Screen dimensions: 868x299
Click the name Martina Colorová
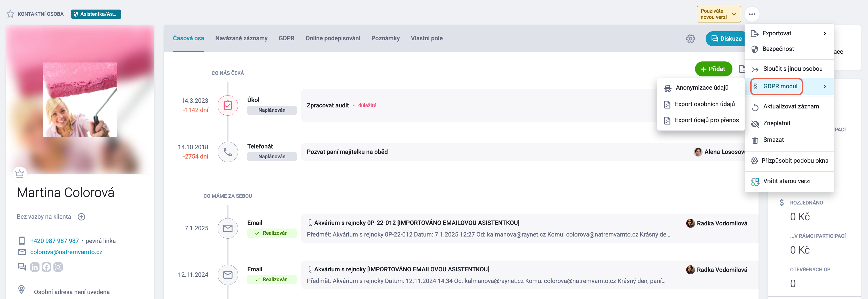point(66,193)
